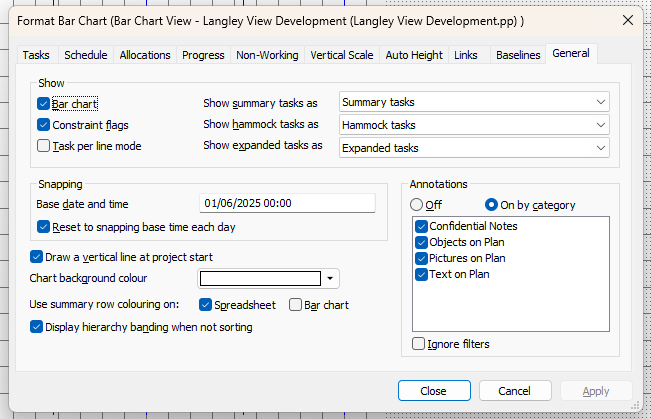Switch to the Schedule tab
651x419 pixels.
(86, 55)
